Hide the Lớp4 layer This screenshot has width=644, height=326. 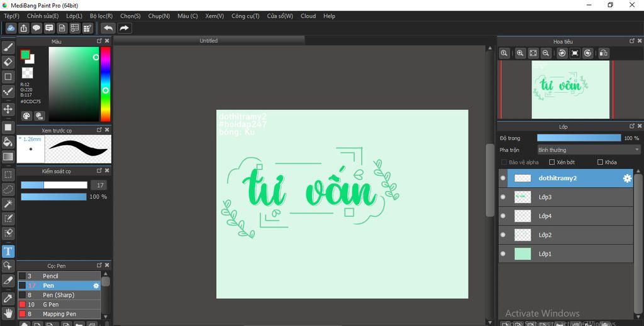(x=502, y=215)
